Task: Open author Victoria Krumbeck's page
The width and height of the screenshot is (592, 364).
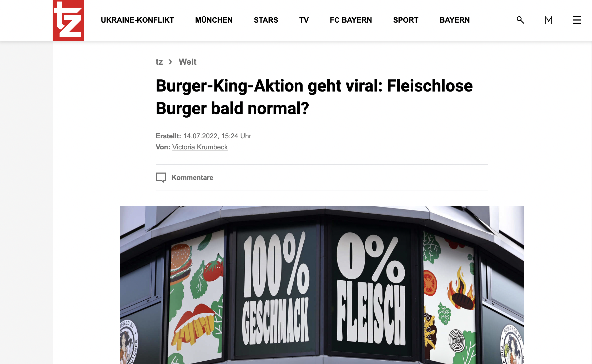Action: point(200,147)
